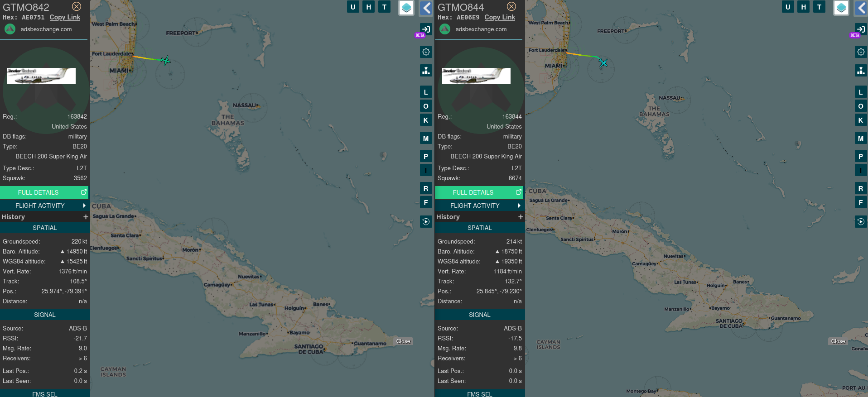The height and width of the screenshot is (397, 868).
Task: Toggle the U button on the GTMO842 map
Action: pos(353,7)
